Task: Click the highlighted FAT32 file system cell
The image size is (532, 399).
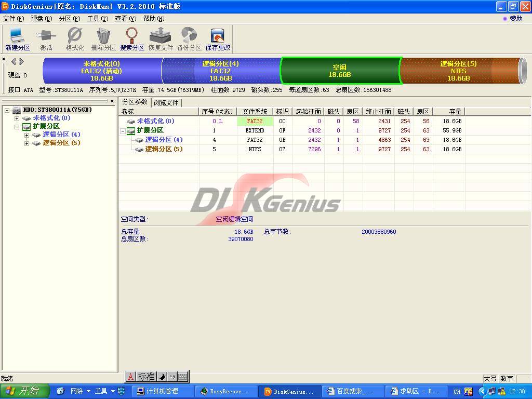Action: 255,121
